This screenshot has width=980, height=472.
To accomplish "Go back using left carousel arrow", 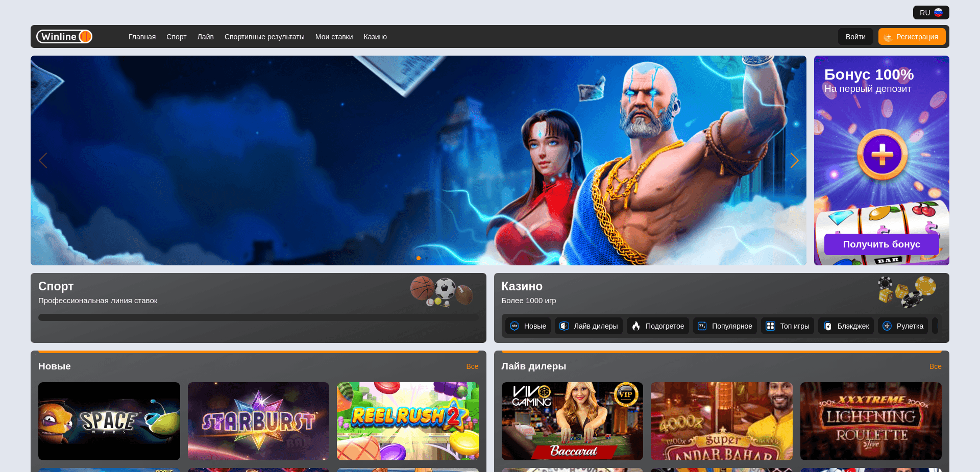I will pos(43,160).
